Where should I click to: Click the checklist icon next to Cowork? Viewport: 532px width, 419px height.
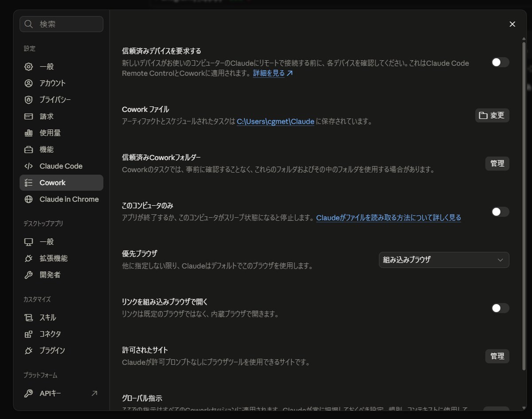point(29,183)
